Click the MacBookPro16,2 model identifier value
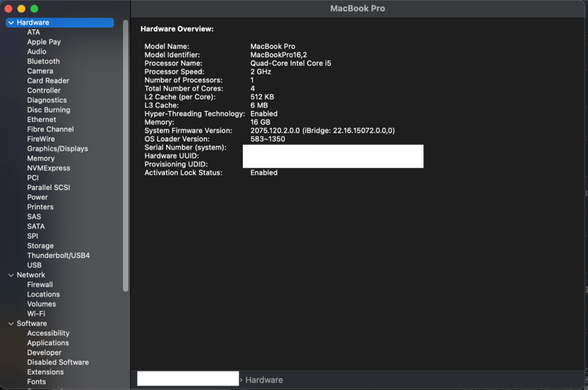This screenshot has width=588, height=390. 279,55
